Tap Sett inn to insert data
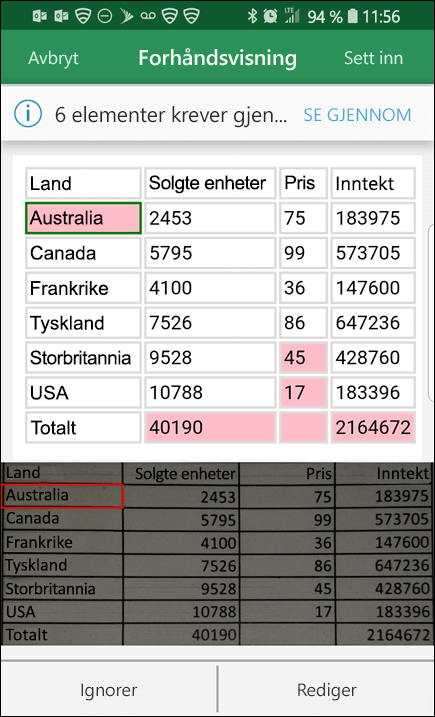The height and width of the screenshot is (717, 435). coord(374,59)
